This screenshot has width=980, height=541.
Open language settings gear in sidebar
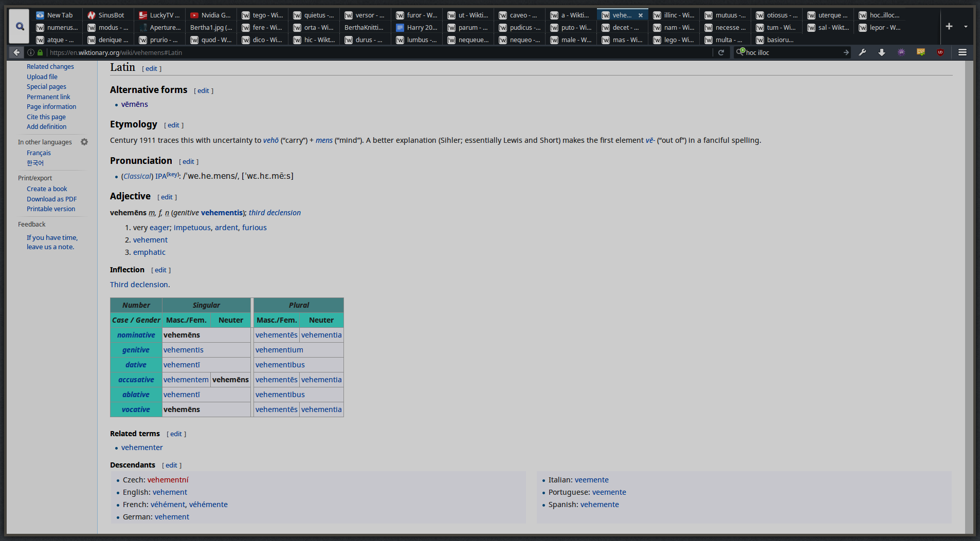[84, 142]
